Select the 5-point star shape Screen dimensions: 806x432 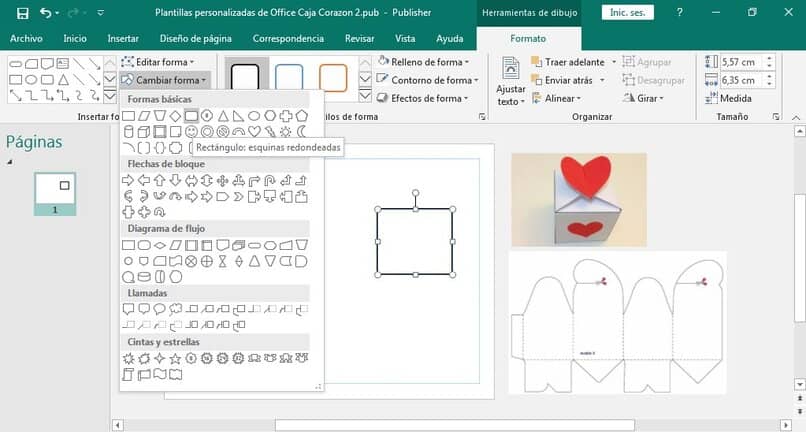175,358
